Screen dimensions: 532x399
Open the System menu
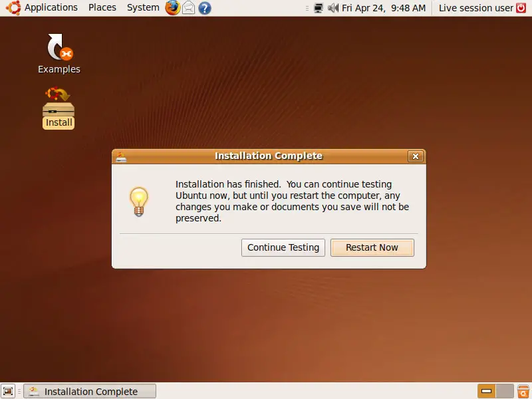(x=143, y=7)
